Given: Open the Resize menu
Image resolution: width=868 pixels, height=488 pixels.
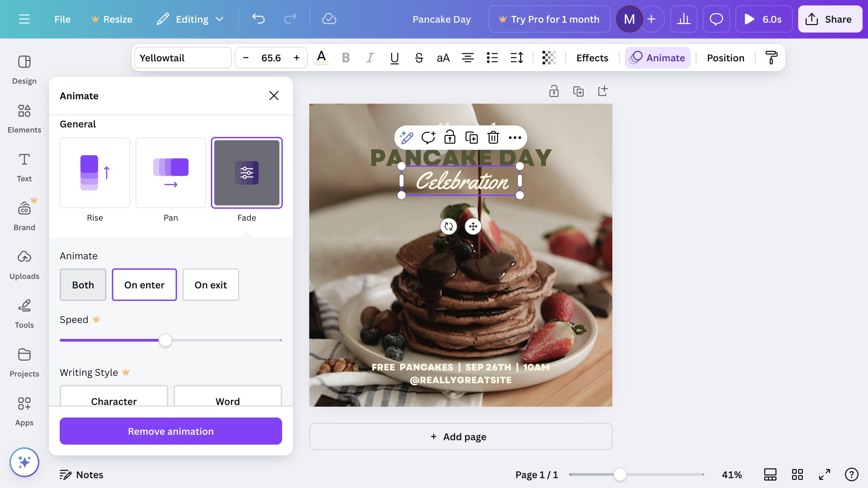Looking at the screenshot, I should [x=112, y=19].
